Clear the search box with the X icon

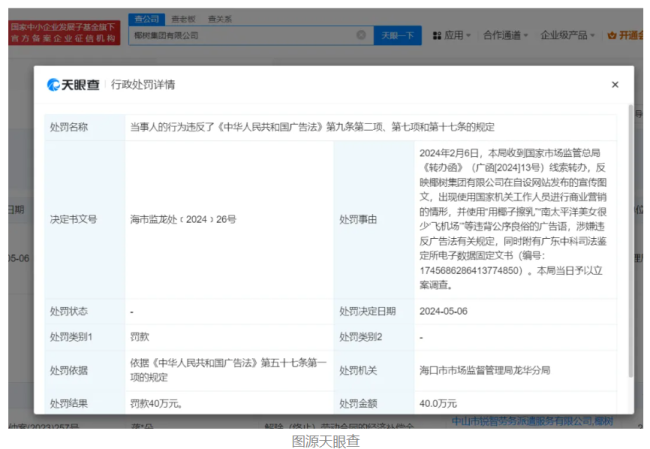(x=361, y=35)
